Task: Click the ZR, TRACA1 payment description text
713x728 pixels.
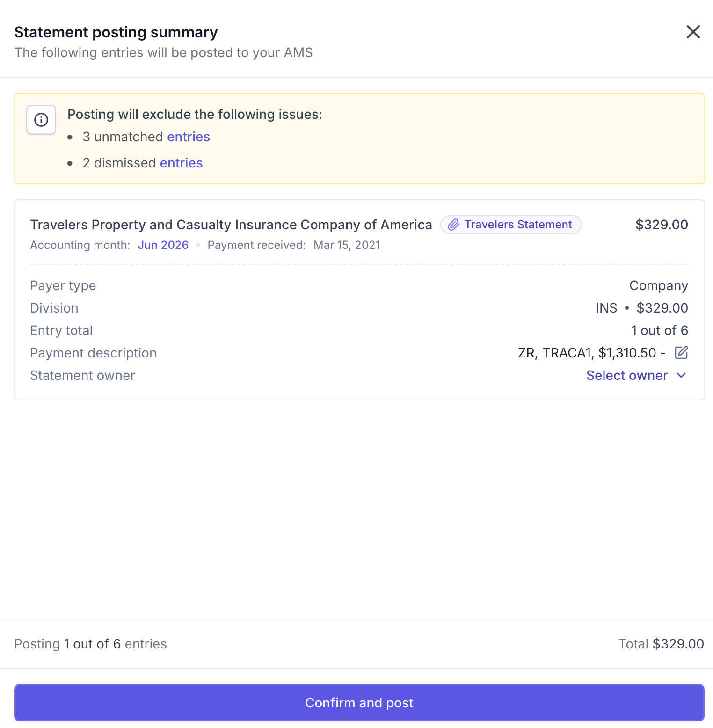Action: pos(592,353)
